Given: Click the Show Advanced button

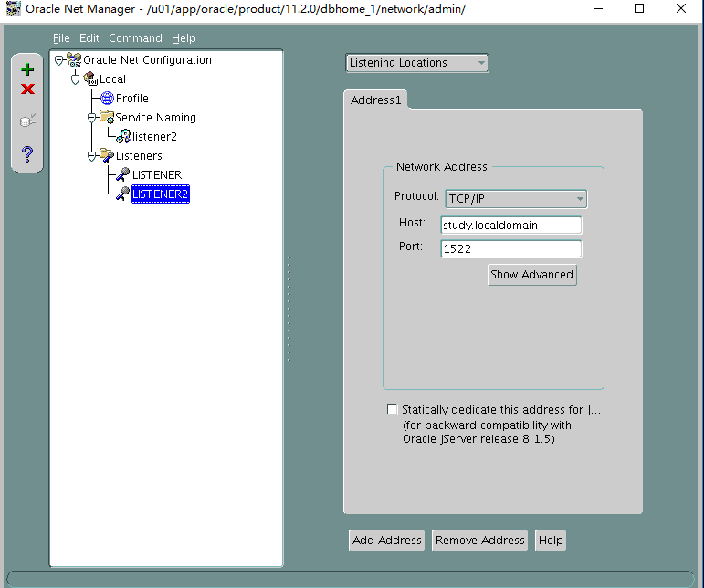Looking at the screenshot, I should [532, 274].
